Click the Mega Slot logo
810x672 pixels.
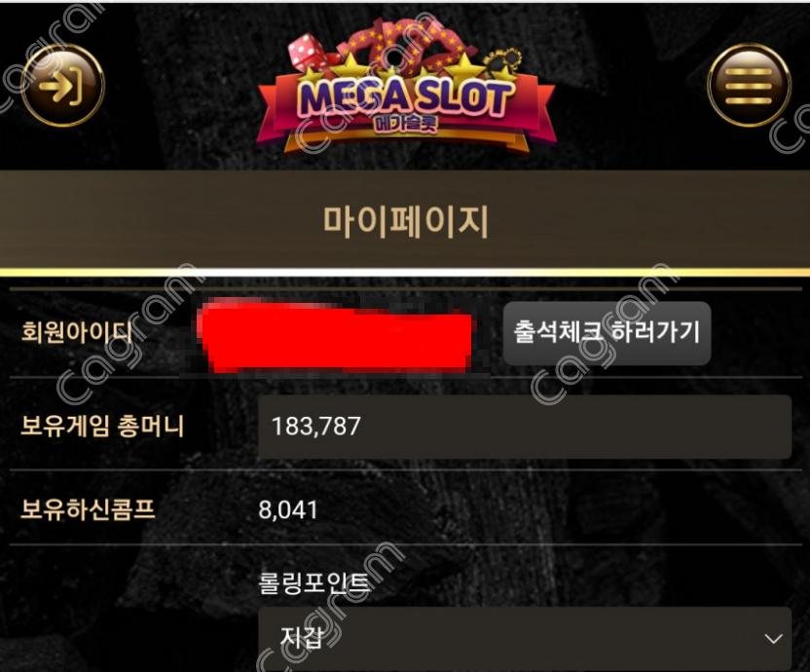pos(406,86)
